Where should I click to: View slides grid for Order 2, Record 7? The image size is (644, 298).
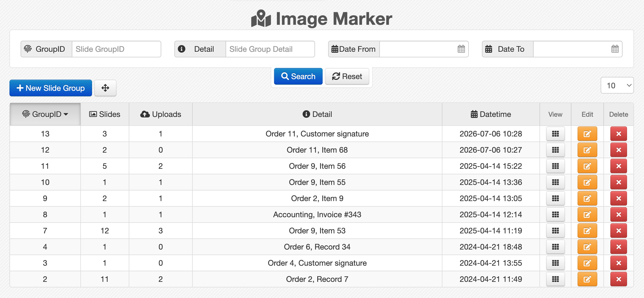point(555,279)
